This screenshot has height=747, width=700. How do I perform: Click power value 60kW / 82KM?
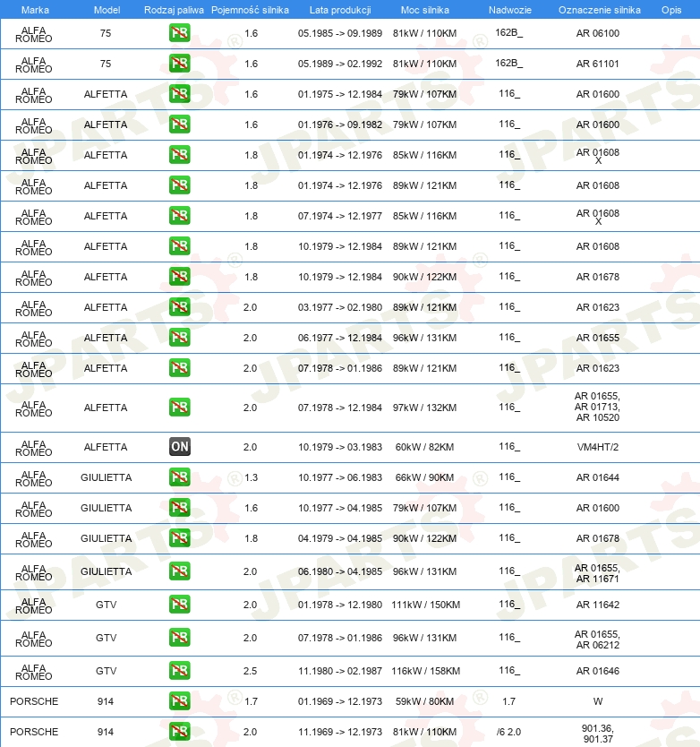click(x=425, y=447)
